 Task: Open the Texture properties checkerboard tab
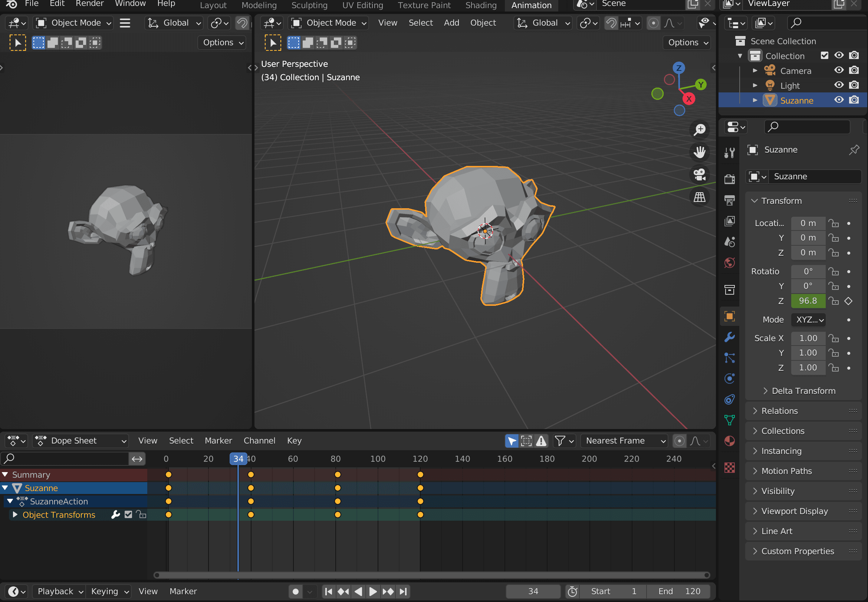tap(729, 467)
